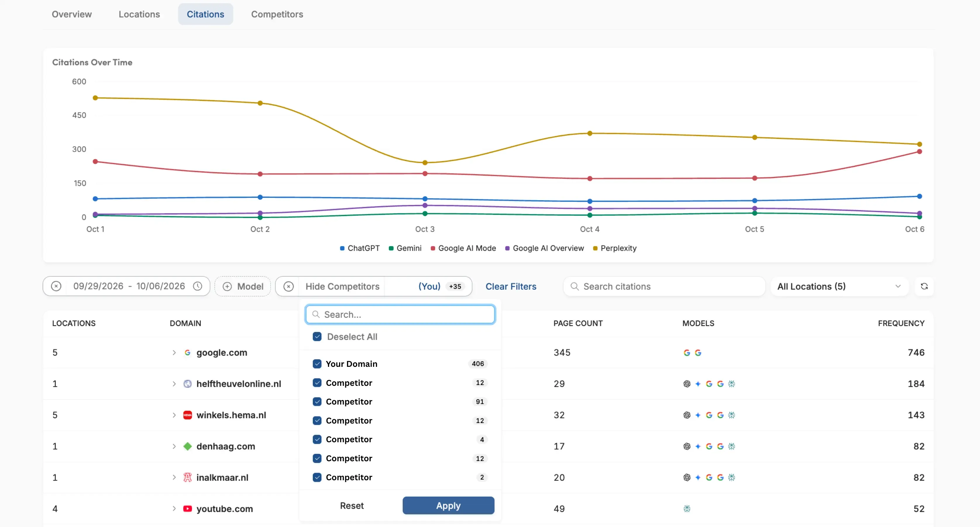Clear the date range filter with its x icon
This screenshot has width=980, height=527.
(x=56, y=286)
